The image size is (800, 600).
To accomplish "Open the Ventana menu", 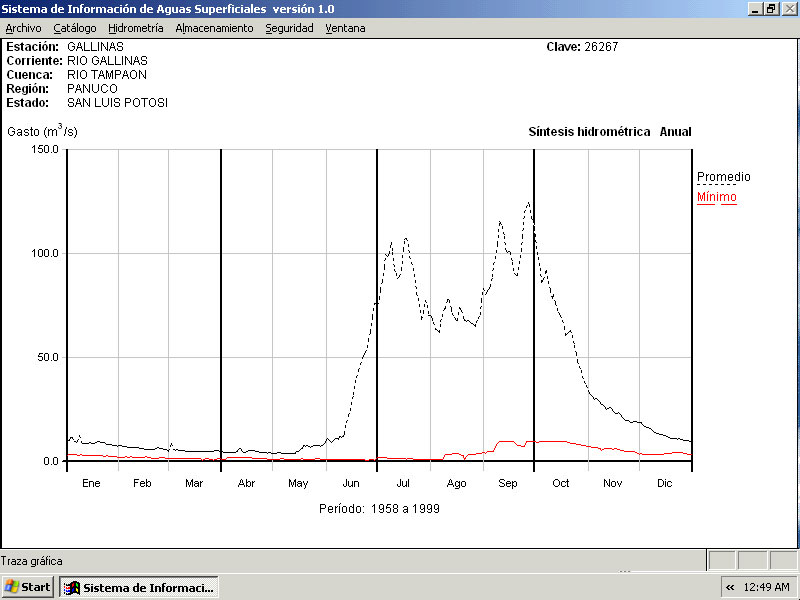I will [345, 28].
